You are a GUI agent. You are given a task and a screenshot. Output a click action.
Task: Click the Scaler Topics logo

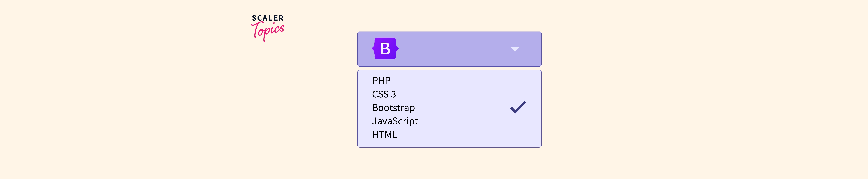point(268,28)
